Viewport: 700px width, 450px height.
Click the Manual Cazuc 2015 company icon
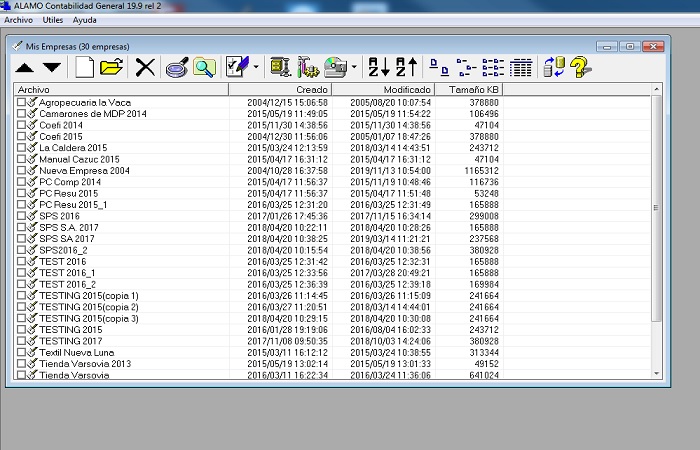click(32, 159)
